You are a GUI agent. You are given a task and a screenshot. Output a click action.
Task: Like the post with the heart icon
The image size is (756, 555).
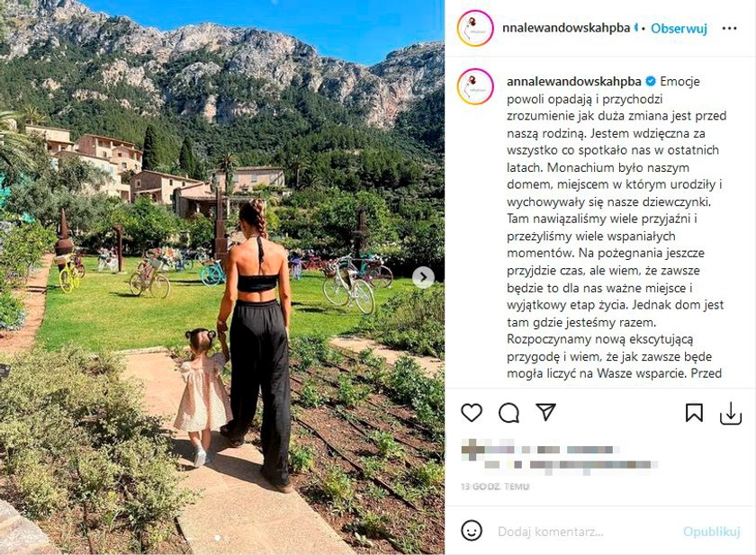pos(471,413)
